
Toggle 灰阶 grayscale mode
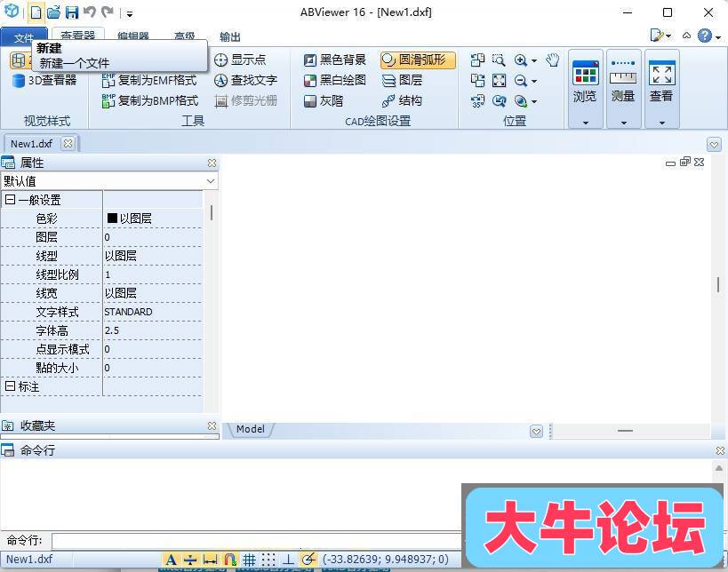[324, 100]
